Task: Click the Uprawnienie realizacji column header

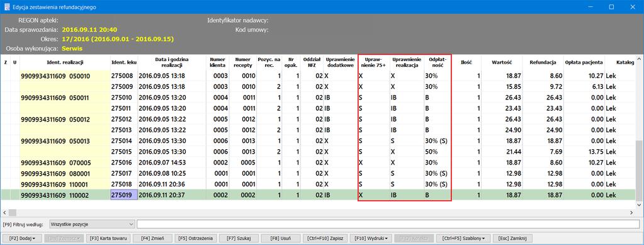Action: [x=407, y=62]
